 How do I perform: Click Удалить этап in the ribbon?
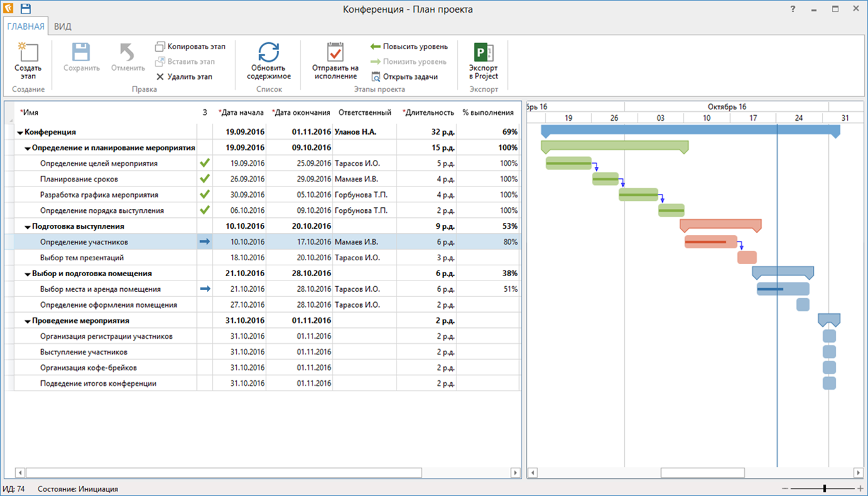click(184, 77)
